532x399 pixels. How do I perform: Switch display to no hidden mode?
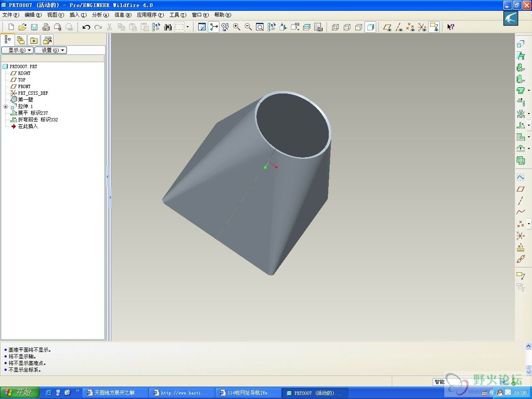coord(359,27)
